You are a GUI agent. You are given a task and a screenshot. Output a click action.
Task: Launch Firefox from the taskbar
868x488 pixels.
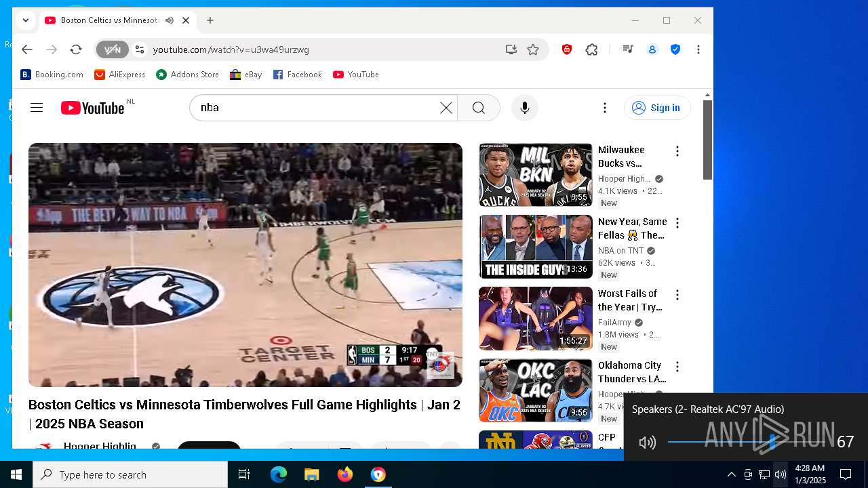(x=344, y=474)
